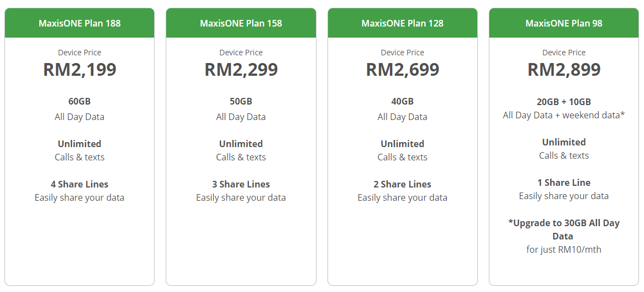Click Upgrade to 30GB All Day Data
The width and height of the screenshot is (644, 292).
coord(564,229)
